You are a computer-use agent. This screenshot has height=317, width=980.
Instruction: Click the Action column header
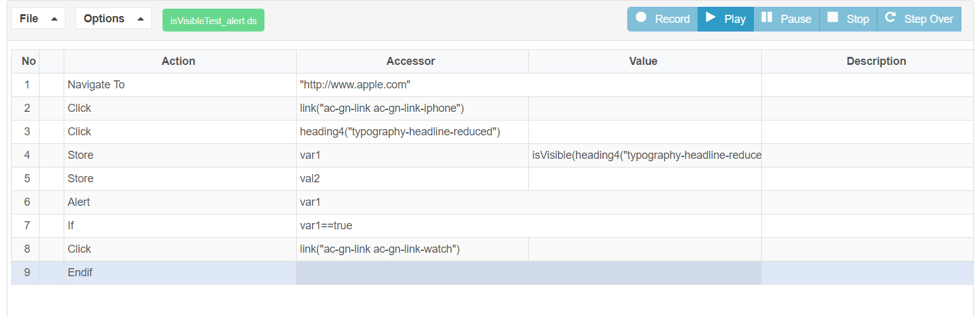coord(179,61)
